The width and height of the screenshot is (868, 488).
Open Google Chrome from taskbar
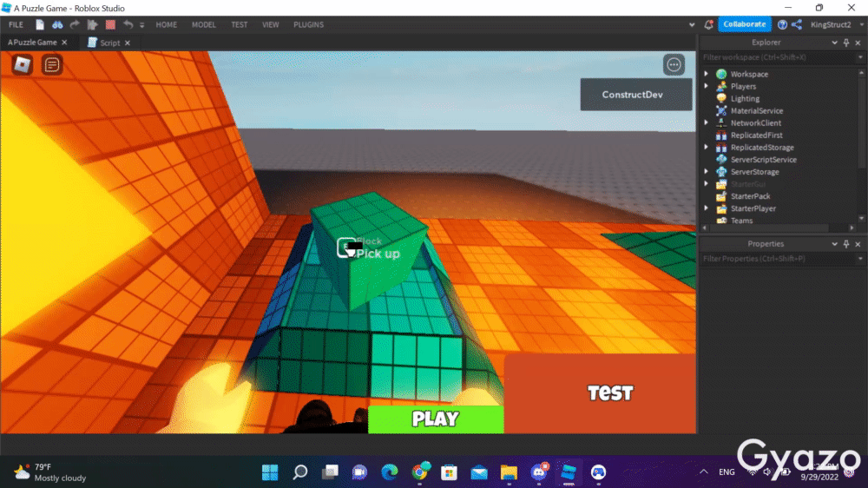pyautogui.click(x=420, y=472)
